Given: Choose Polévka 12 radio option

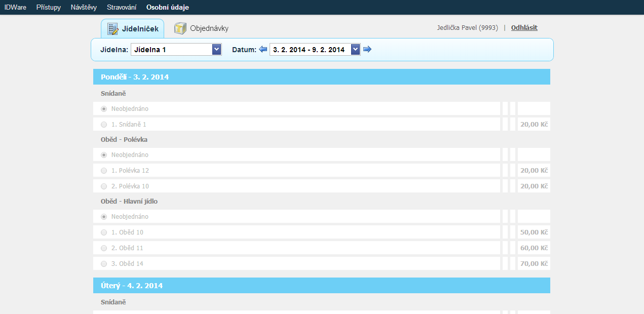Looking at the screenshot, I should 104,171.
